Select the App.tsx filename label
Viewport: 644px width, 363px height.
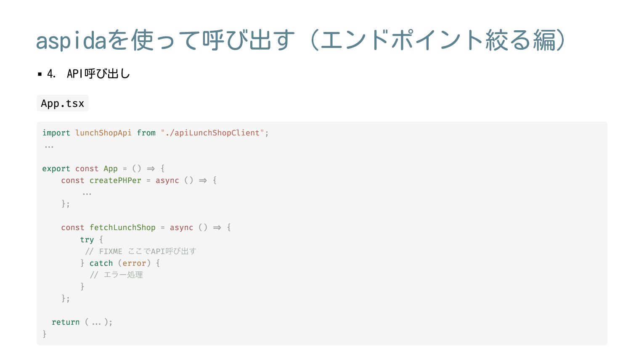click(x=63, y=103)
